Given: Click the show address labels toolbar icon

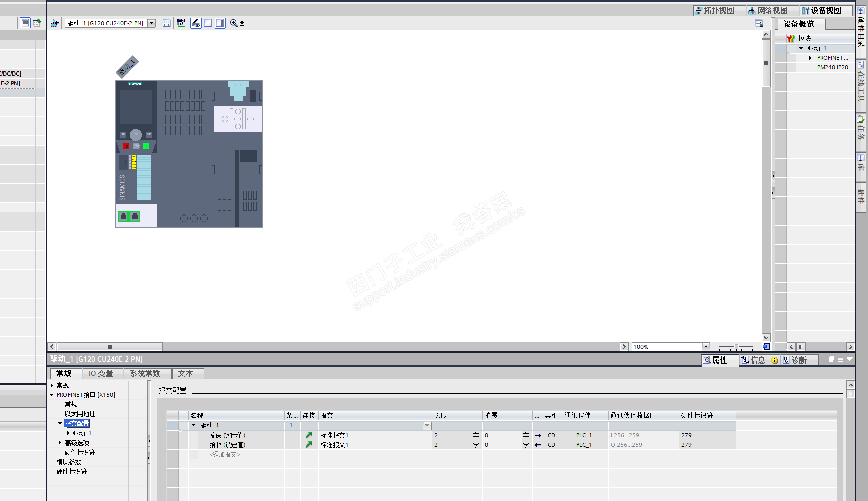Looking at the screenshot, I should point(167,23).
